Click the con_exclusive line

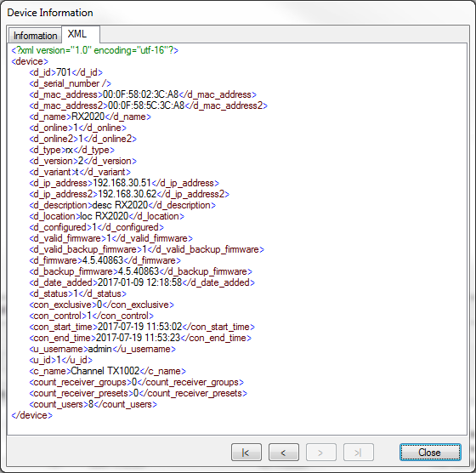[x=101, y=305]
